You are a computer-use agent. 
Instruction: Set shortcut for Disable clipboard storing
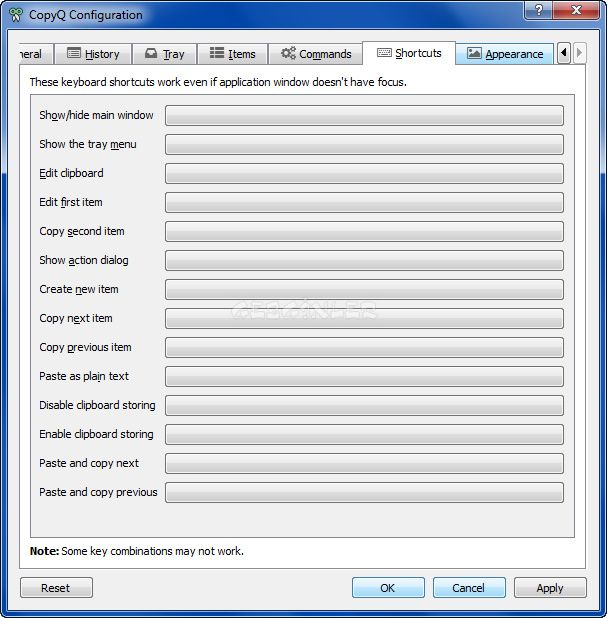(364, 405)
